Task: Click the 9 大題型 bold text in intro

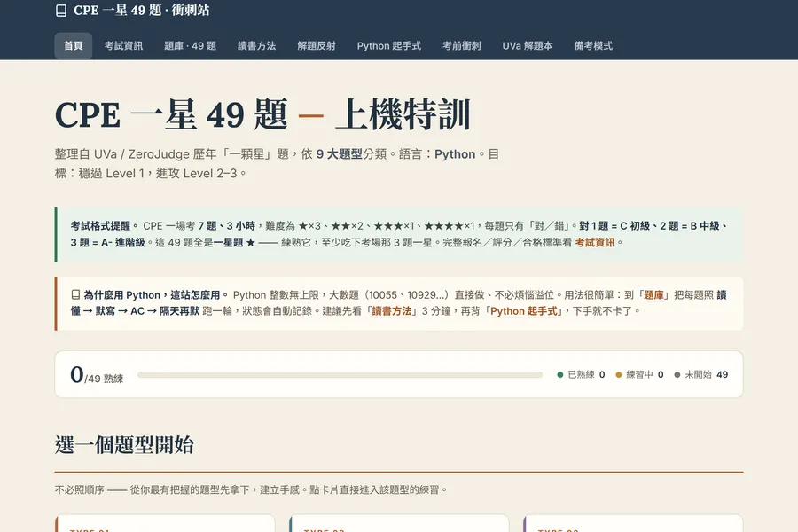Action: pyautogui.click(x=339, y=154)
